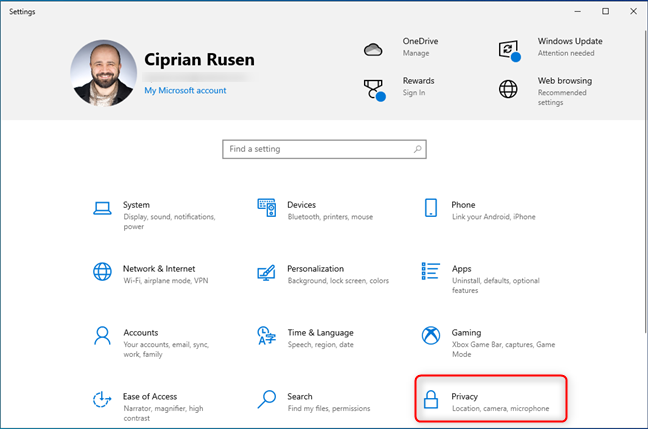Select the Accounts category label

point(141,333)
